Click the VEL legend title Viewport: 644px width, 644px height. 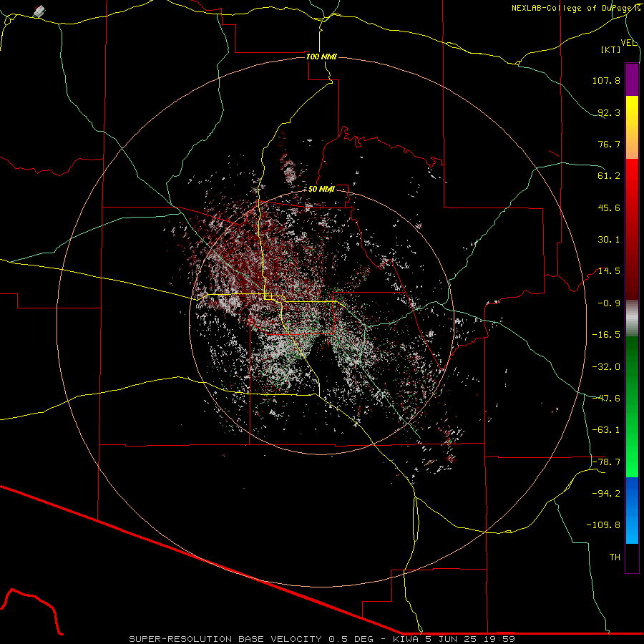(x=628, y=43)
